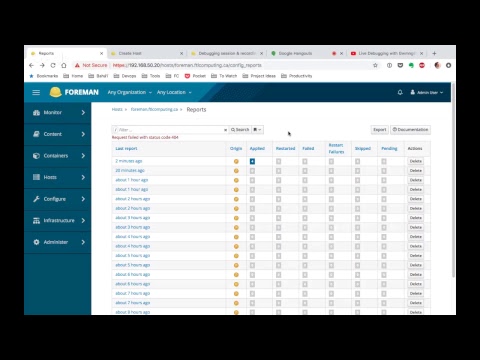
Task: Click the Applied box in 2 minutes ago row
Action: (x=252, y=161)
